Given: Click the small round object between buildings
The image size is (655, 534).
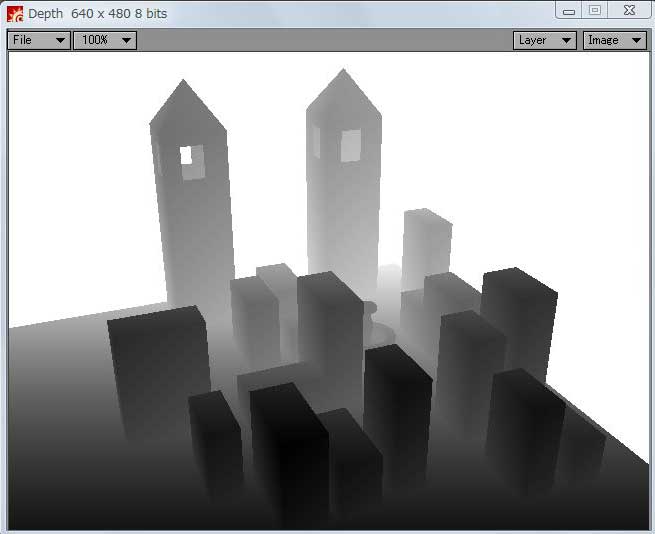Looking at the screenshot, I should (x=367, y=311).
